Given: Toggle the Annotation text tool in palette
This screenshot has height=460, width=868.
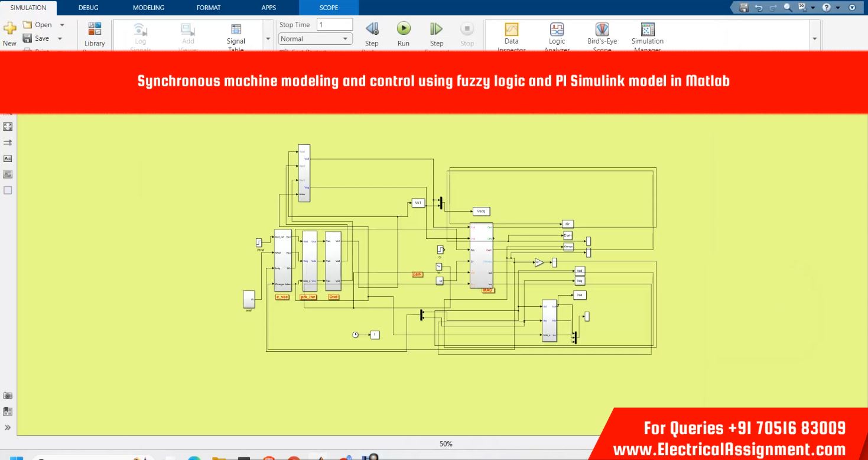Looking at the screenshot, I should click(x=8, y=158).
